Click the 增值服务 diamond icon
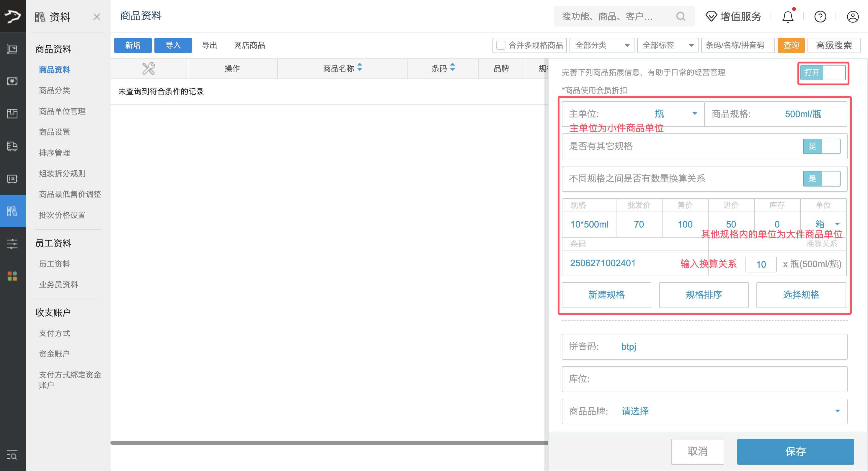 click(x=711, y=16)
